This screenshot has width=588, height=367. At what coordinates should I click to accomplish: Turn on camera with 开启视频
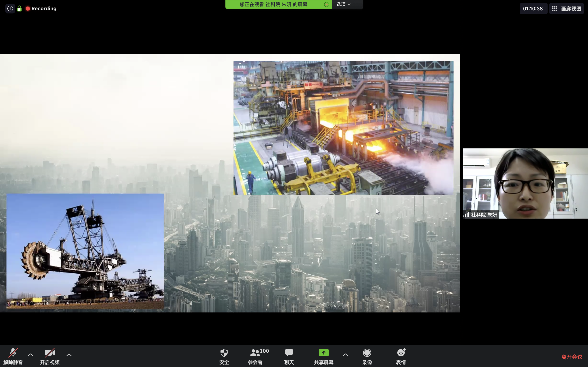coord(50,356)
